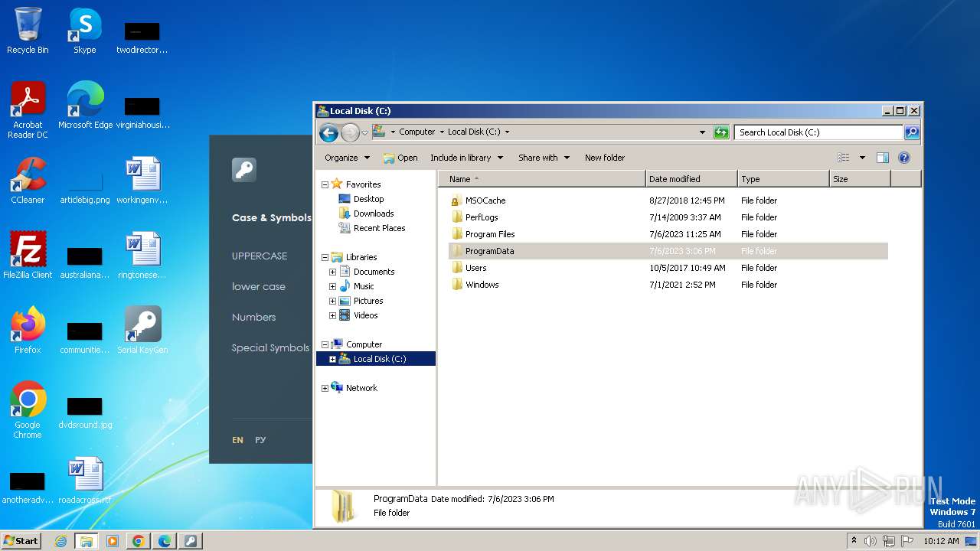Expand the Pictures library node
Image resolution: width=980 pixels, height=551 pixels.
tap(332, 302)
